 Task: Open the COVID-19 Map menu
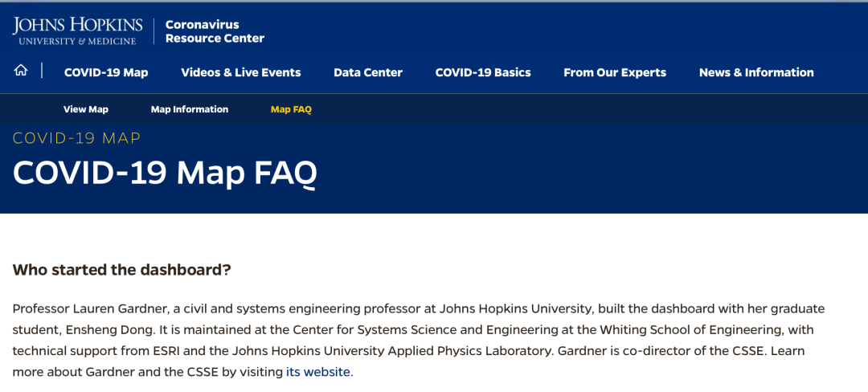click(x=106, y=72)
